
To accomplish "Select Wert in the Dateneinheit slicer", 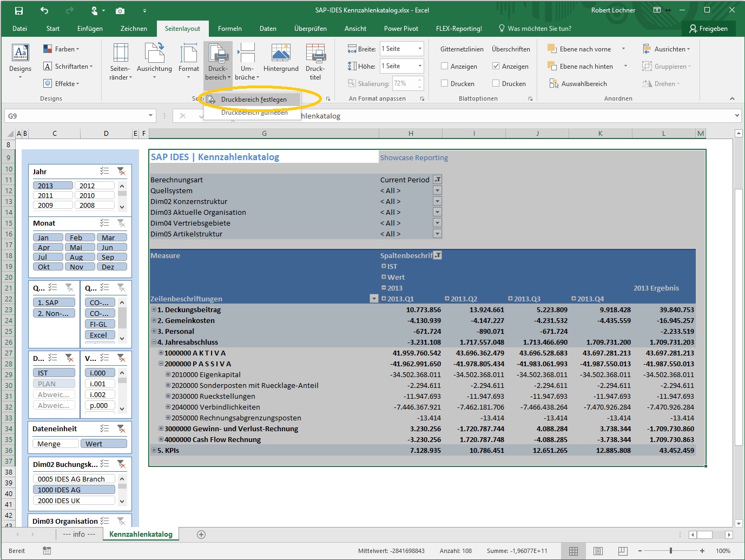I will click(103, 443).
